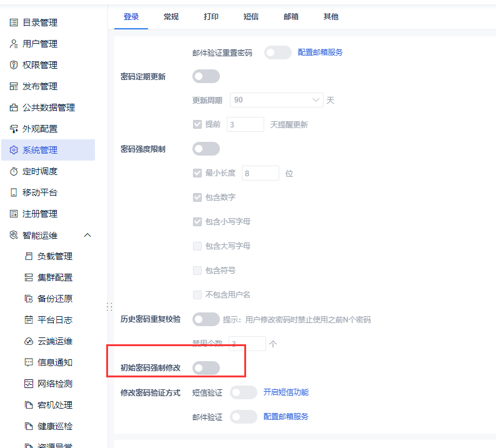Viewport: 496px width, 448px height.
Task: Click the 信息通知 message icon
Action: pos(29,362)
